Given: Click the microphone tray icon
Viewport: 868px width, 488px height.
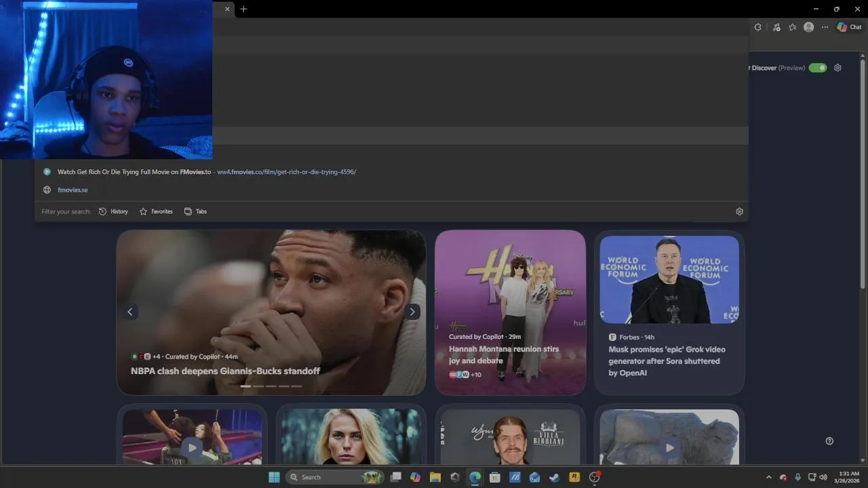Looking at the screenshot, I should (797, 477).
